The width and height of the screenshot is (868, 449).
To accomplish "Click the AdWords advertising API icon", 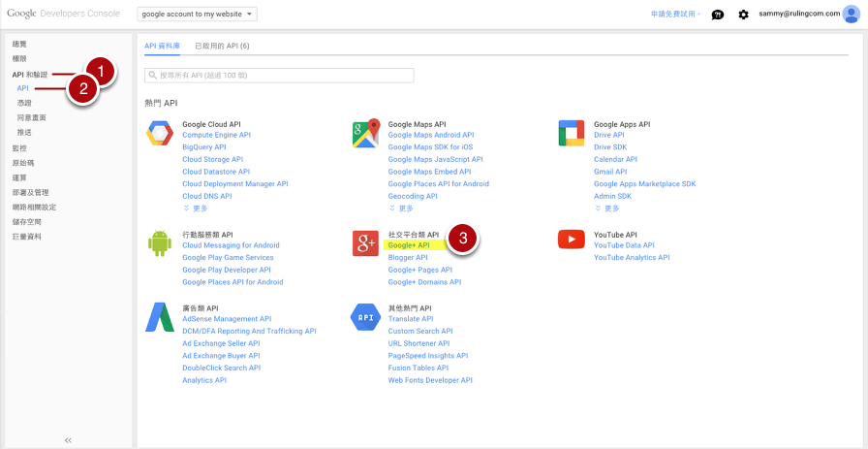I will [160, 317].
